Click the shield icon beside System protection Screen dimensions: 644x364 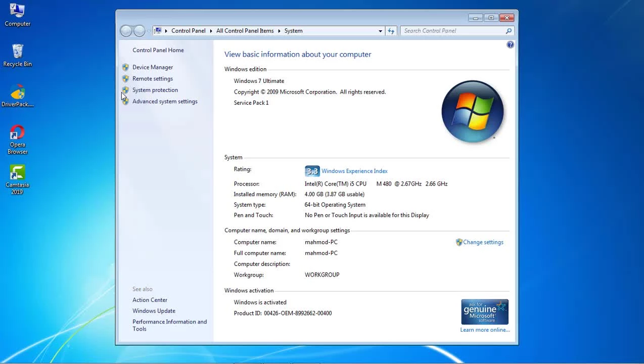125,90
